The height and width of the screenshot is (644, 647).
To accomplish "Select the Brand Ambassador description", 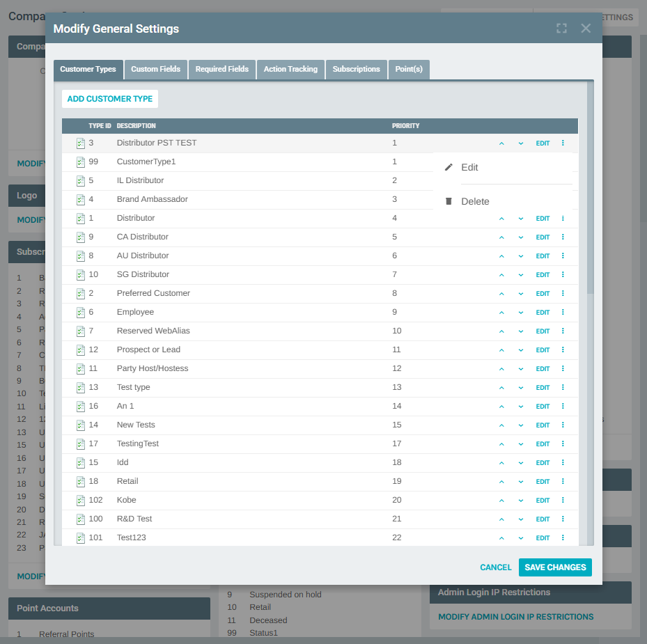I will [x=153, y=199].
